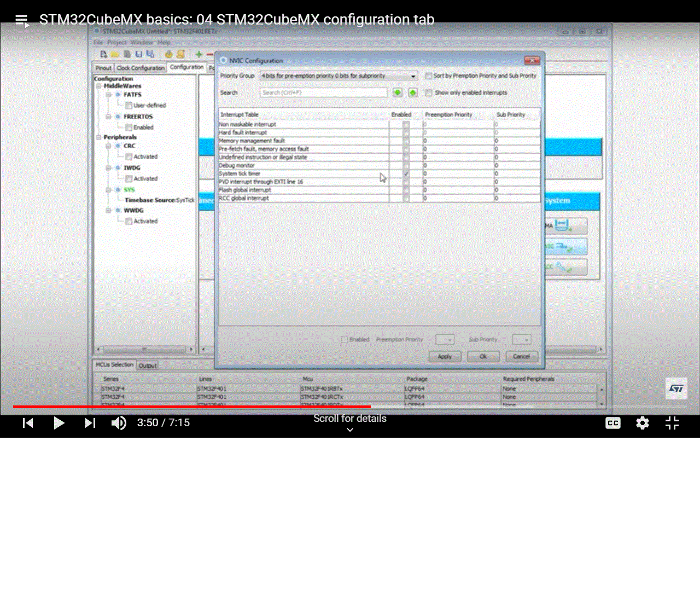Collapse the MiddleWares tree node
This screenshot has height=615, width=700.
99,86
